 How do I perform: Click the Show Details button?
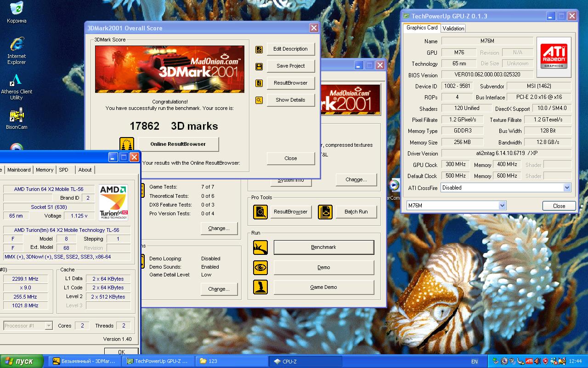pyautogui.click(x=290, y=100)
